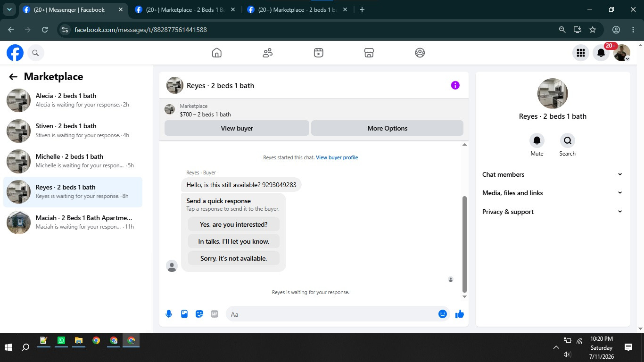Screen dimensions: 644x362
Task: Click the View buyer button
Action: pyautogui.click(x=237, y=128)
